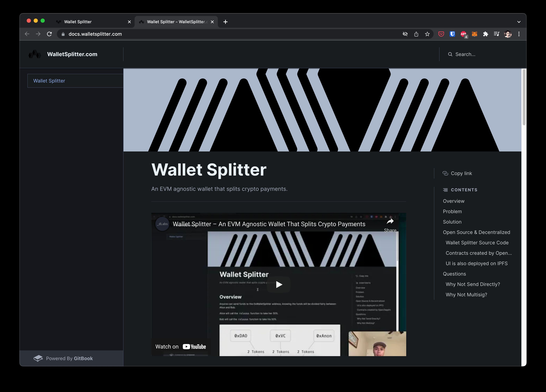Open the share page icon
546x392 pixels.
point(416,34)
